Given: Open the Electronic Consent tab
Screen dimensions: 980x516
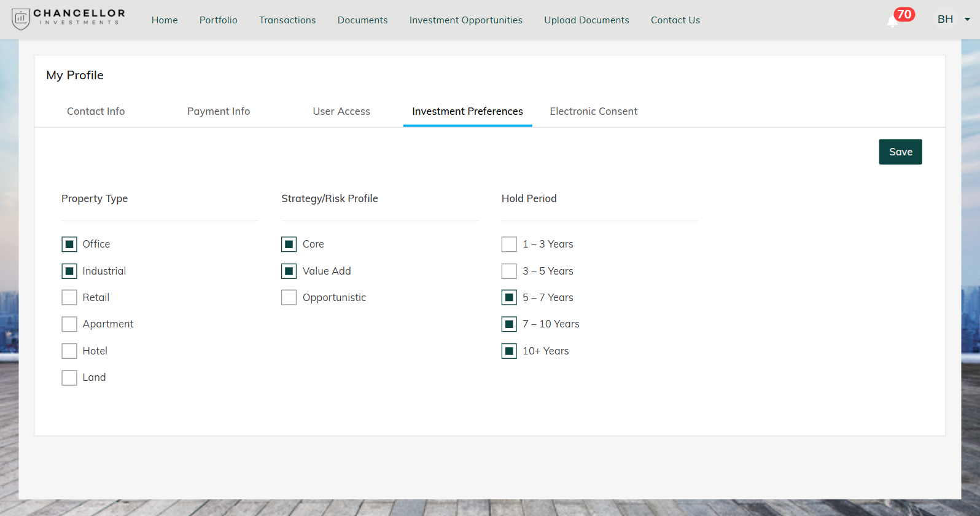Looking at the screenshot, I should click(x=594, y=111).
